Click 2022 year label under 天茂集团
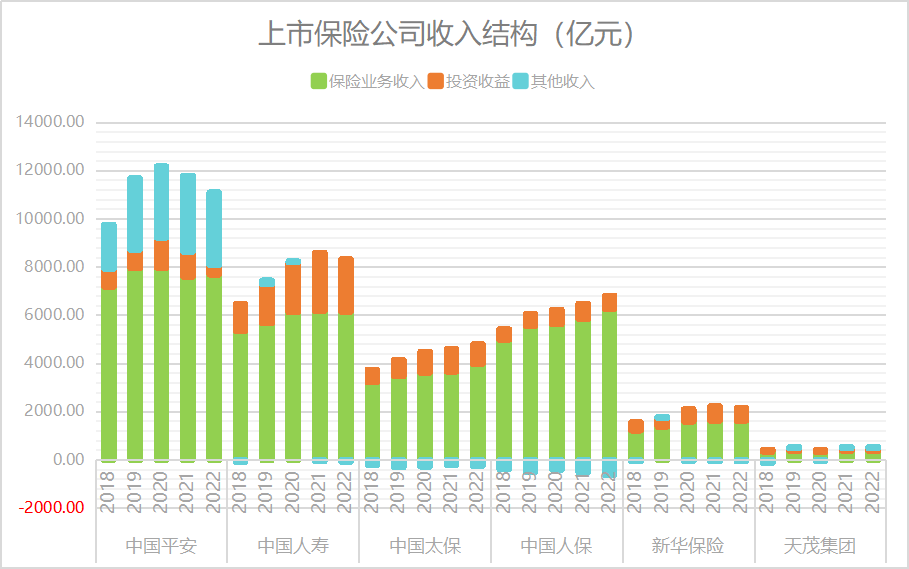The width and height of the screenshot is (909, 569). click(872, 492)
